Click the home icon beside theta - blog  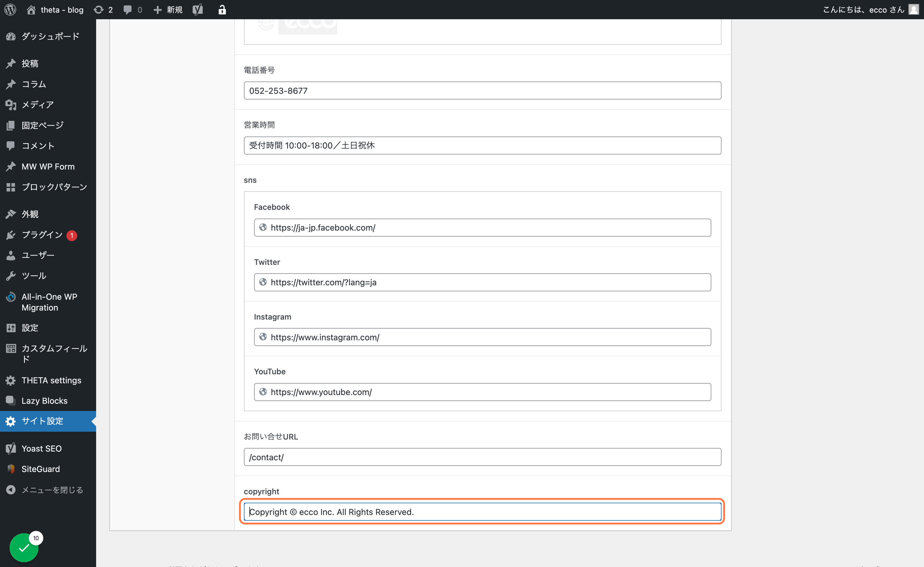click(x=31, y=9)
